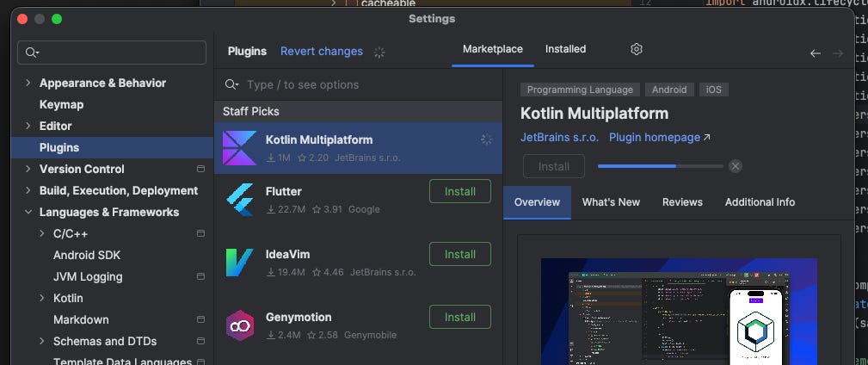Open the plugins settings gear menu
This screenshot has height=365, width=868.
tap(636, 49)
